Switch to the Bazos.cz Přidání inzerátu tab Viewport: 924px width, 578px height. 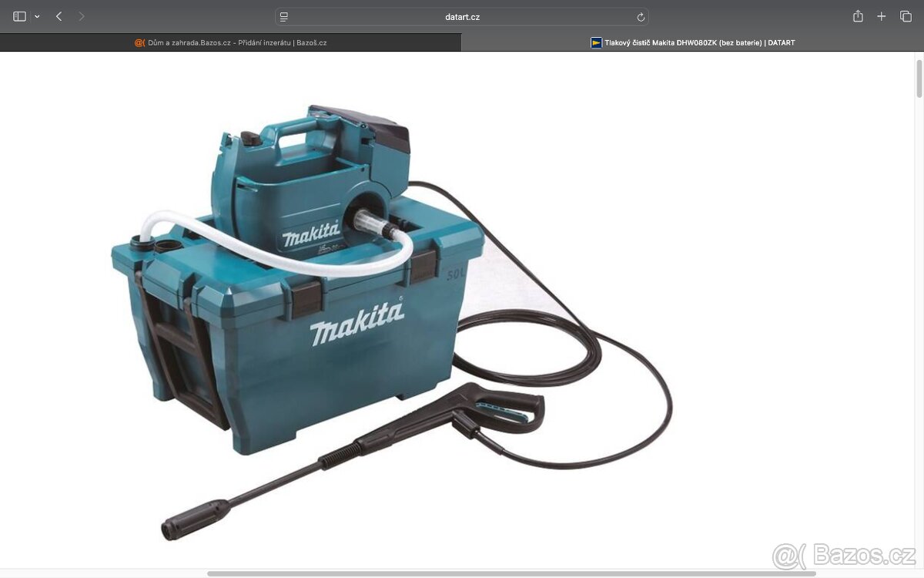pos(231,42)
